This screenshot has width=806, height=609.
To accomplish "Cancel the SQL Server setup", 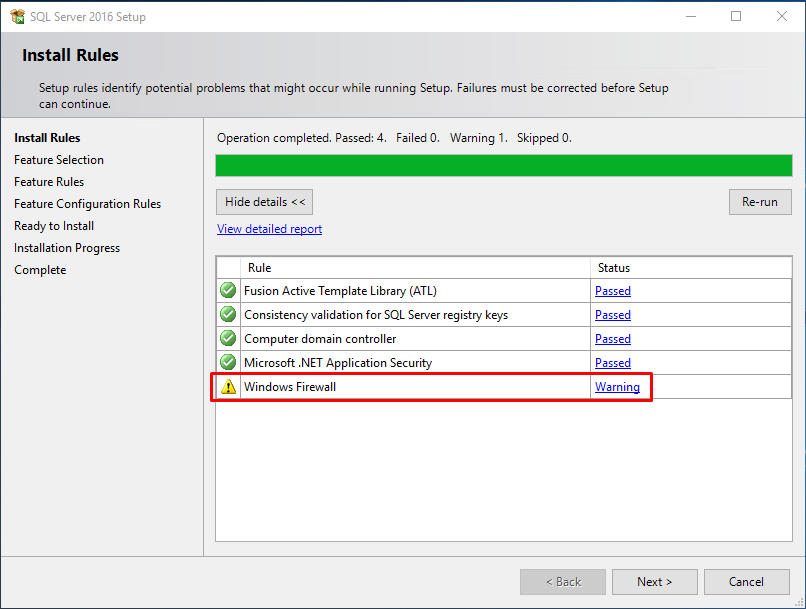I will tap(746, 582).
